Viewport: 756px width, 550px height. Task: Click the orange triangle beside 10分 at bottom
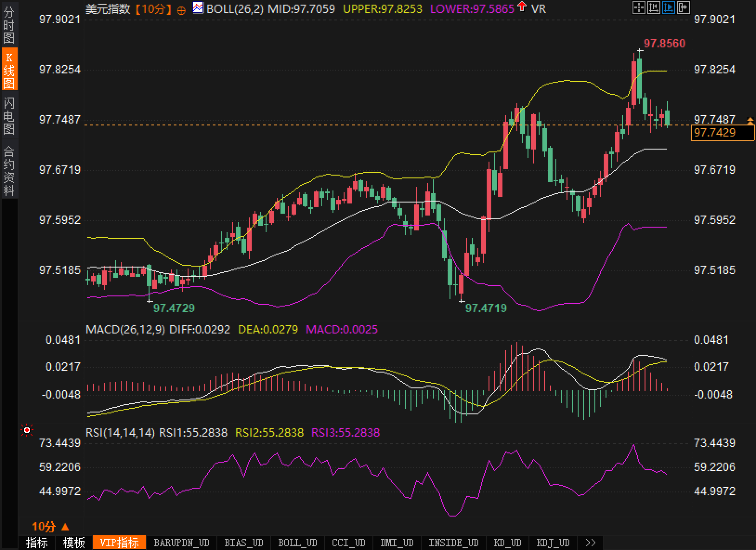tap(65, 527)
